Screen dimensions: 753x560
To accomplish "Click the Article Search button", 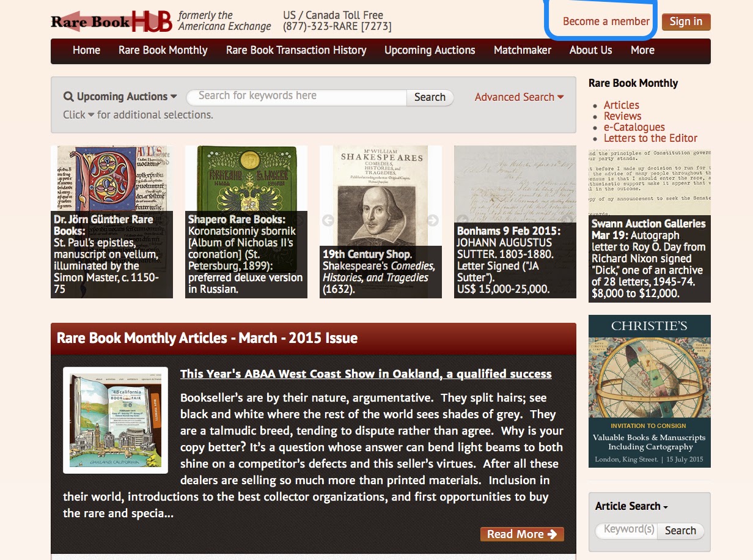I will [x=680, y=531].
